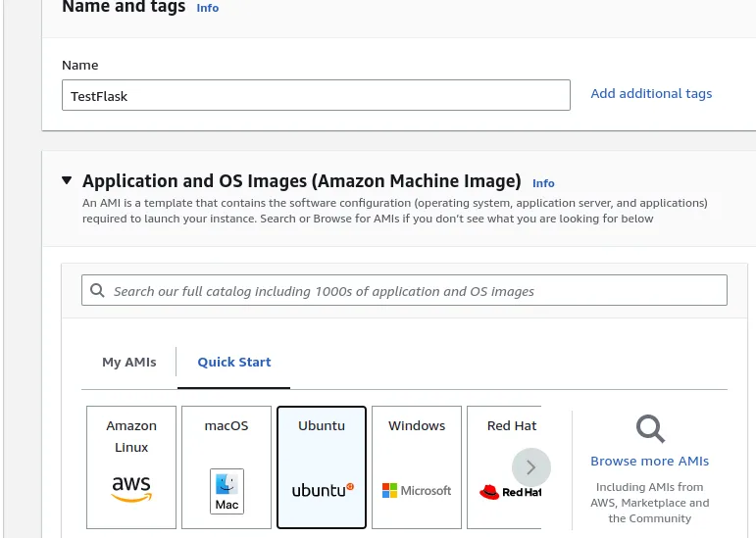Switch to the My AMIs tab
Viewport: 756px width, 538px height.
coord(128,362)
